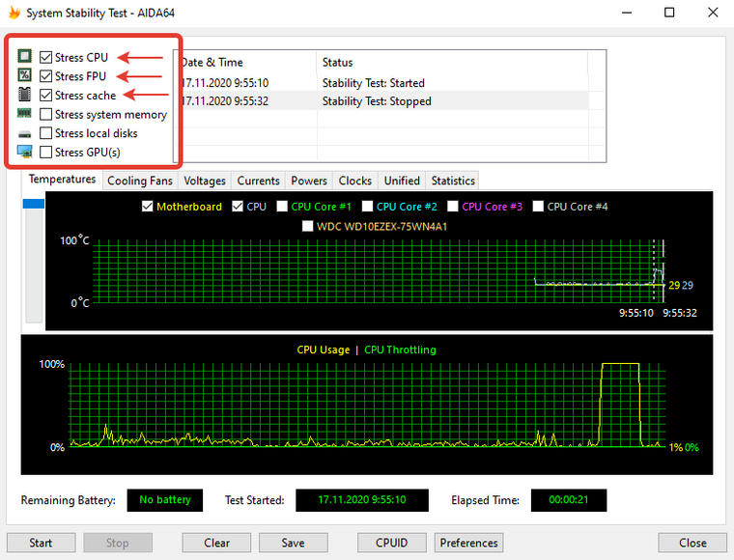
Task: Click the percent icon beside Stress FPU
Action: pyautogui.click(x=24, y=75)
